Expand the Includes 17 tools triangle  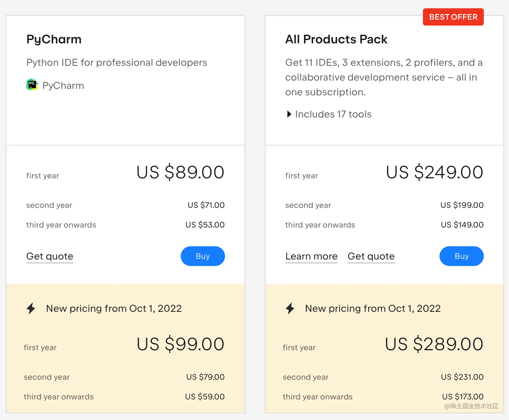289,114
